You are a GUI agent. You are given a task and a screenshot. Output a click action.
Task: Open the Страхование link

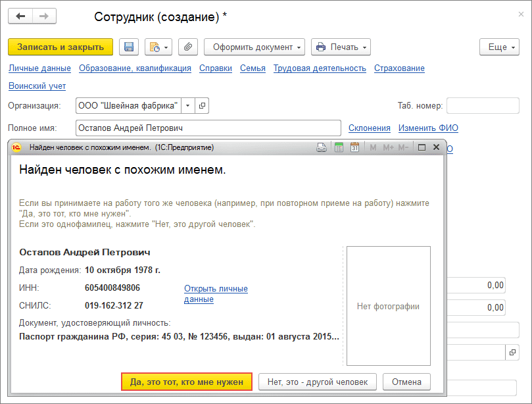coord(399,68)
